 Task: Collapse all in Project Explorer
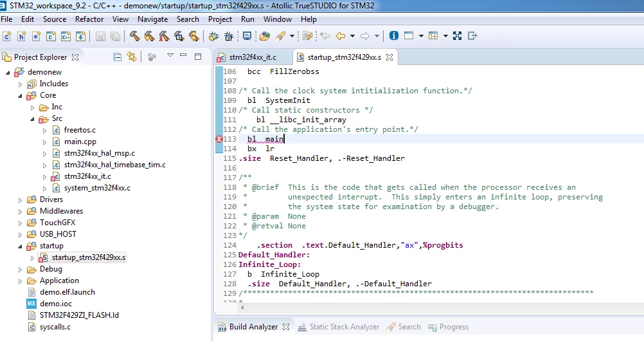tap(118, 57)
